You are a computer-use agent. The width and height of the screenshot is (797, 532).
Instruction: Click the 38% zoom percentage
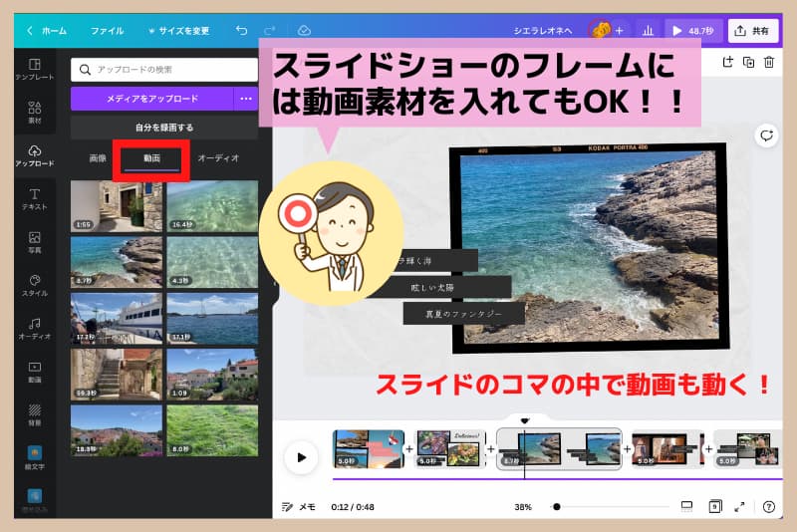(522, 506)
